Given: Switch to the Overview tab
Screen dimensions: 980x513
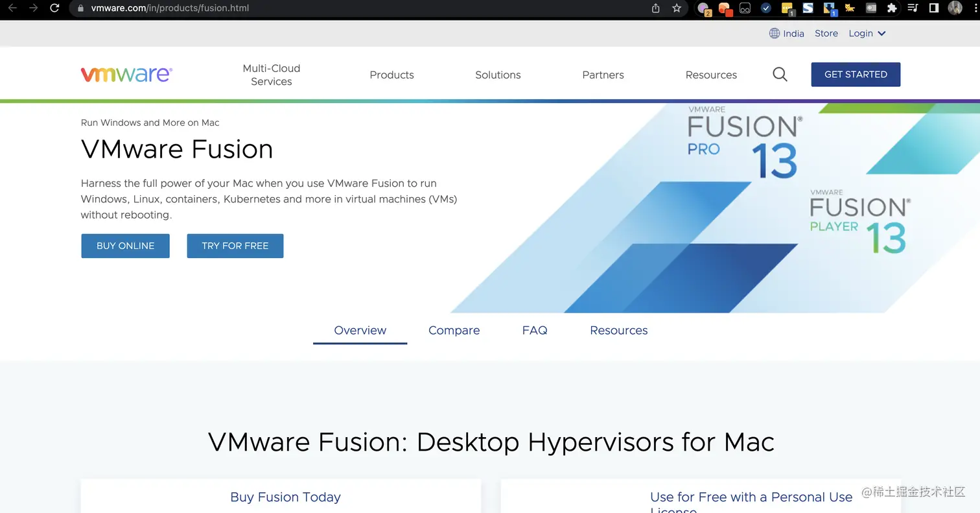Looking at the screenshot, I should point(360,330).
